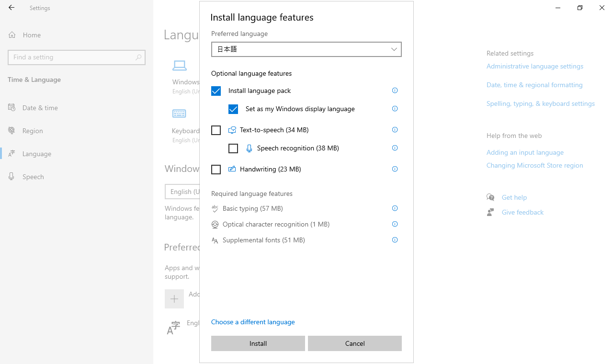
Task: Show info for Text-to-speech
Action: tap(395, 130)
